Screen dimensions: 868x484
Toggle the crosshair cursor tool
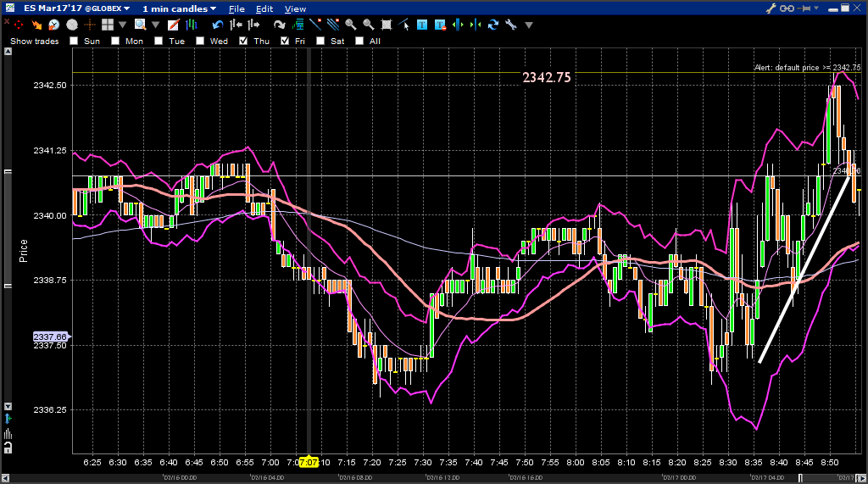coord(90,25)
